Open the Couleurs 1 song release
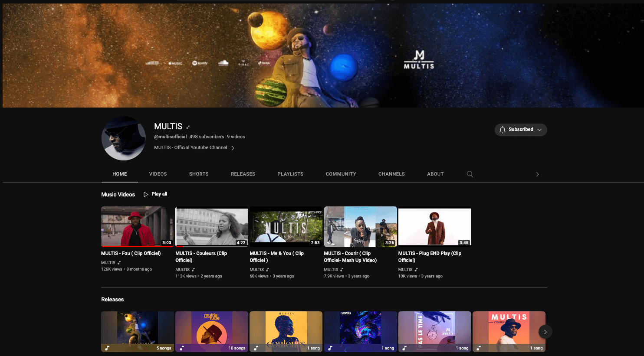This screenshot has height=356, width=644. tap(286, 332)
